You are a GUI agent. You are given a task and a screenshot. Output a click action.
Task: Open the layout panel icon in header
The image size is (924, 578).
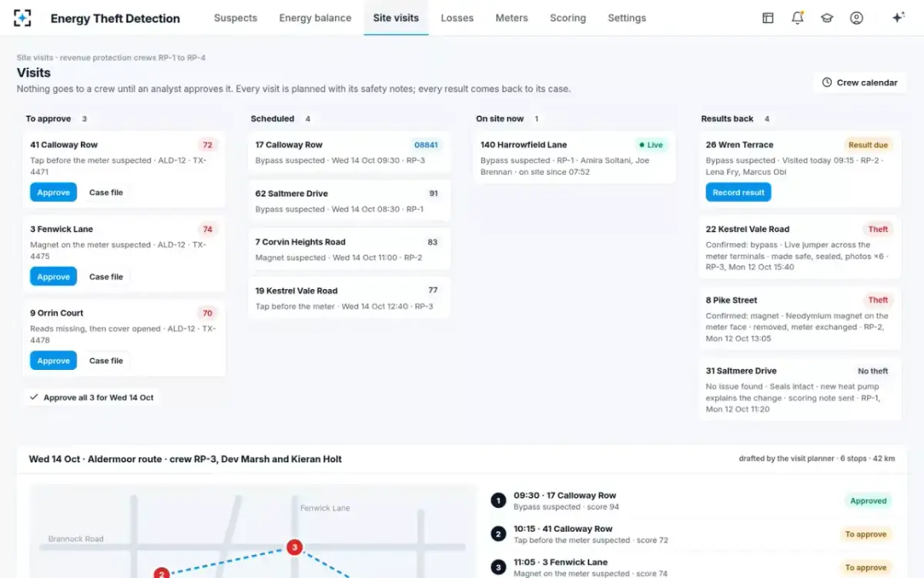click(768, 18)
